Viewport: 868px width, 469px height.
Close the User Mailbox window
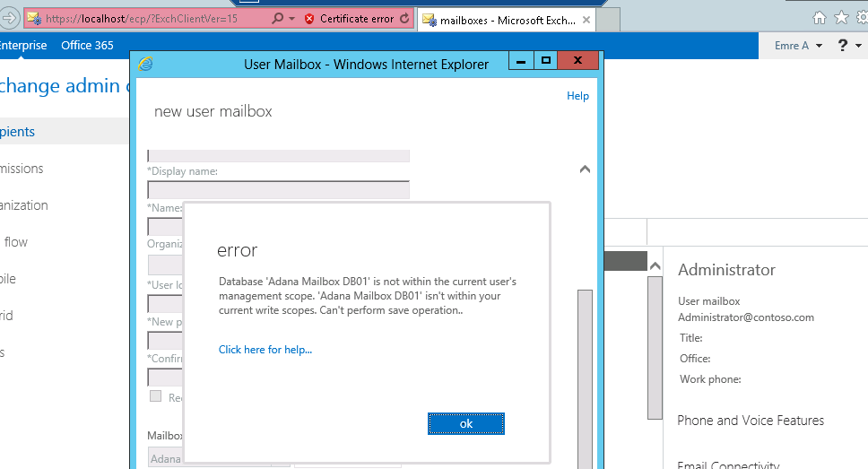(x=578, y=61)
